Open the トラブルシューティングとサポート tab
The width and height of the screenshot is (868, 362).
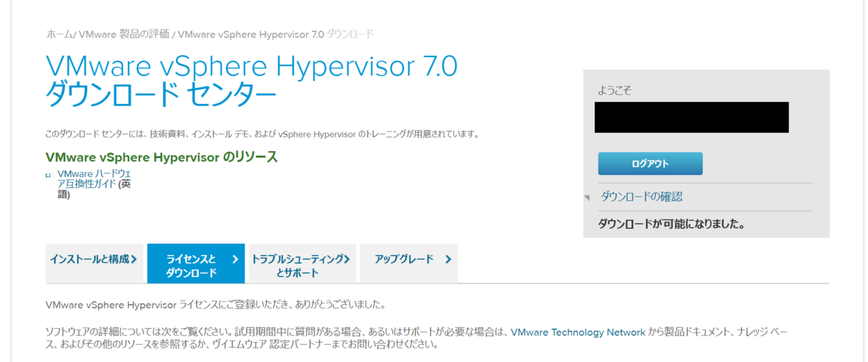pyautogui.click(x=302, y=263)
